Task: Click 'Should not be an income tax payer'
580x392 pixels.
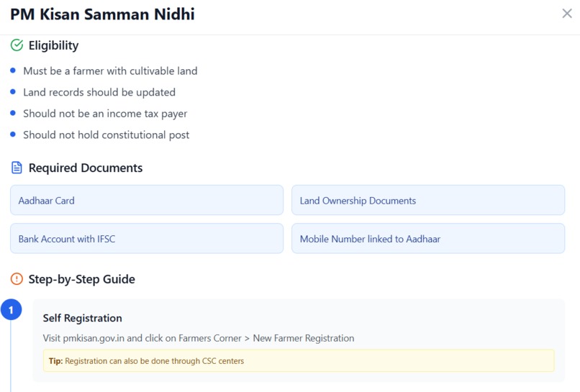Action: [105, 114]
